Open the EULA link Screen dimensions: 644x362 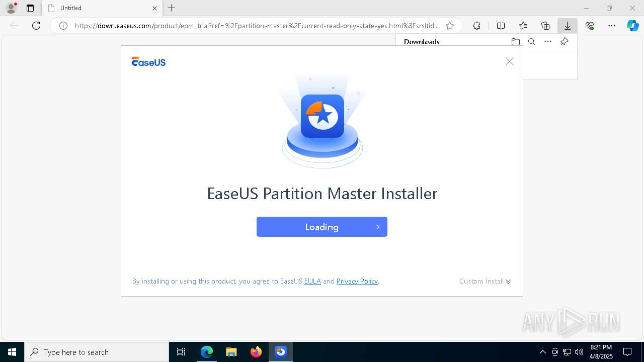tap(312, 281)
